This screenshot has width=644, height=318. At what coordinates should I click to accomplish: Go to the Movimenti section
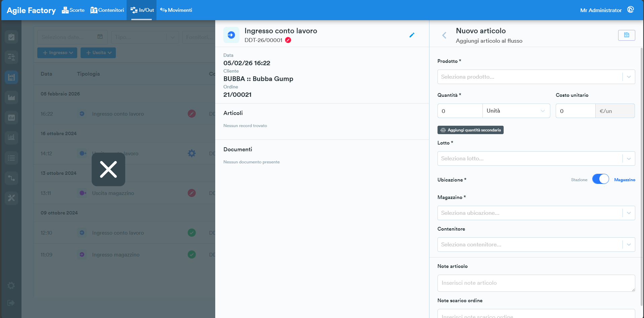[x=176, y=10]
